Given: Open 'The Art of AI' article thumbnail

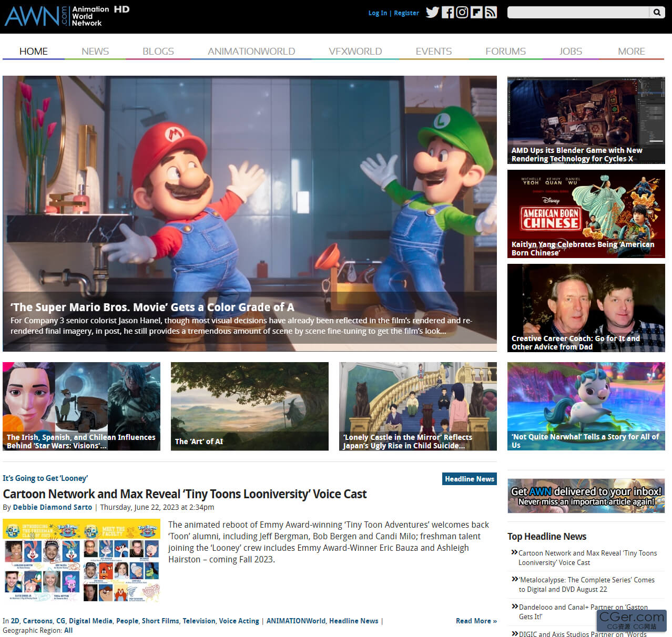Looking at the screenshot, I should coord(250,406).
